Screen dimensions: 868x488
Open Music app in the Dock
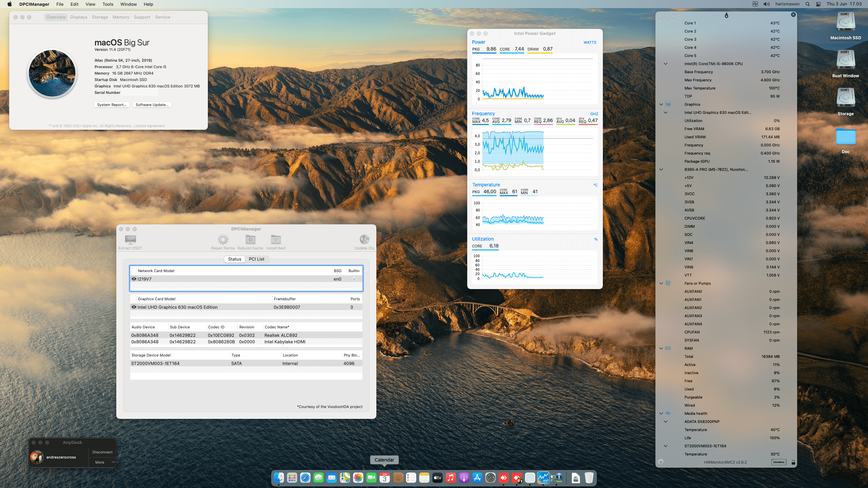tap(451, 478)
